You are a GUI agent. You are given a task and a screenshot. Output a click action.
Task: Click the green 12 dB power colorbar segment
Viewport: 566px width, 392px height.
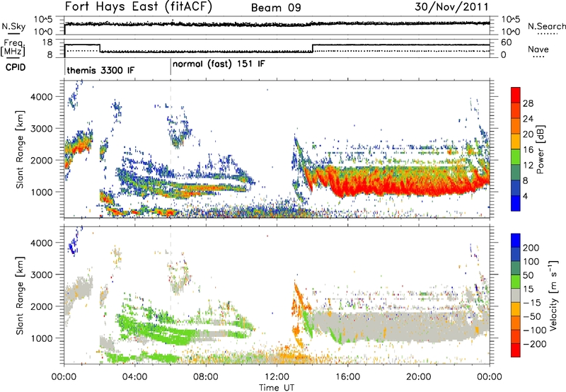pyautogui.click(x=516, y=156)
